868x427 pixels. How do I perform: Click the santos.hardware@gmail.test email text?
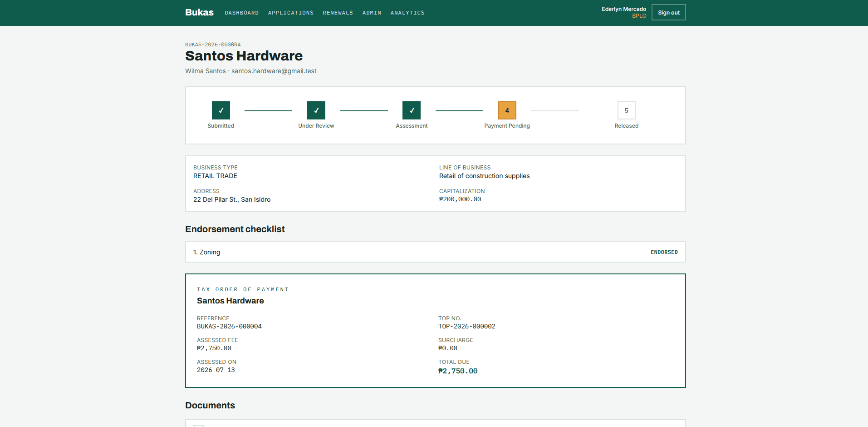pyautogui.click(x=274, y=71)
